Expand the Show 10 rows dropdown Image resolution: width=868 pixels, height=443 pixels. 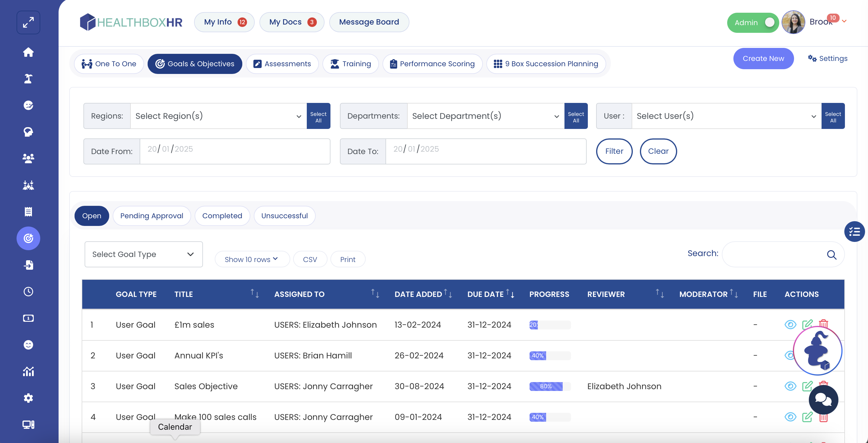pyautogui.click(x=252, y=259)
